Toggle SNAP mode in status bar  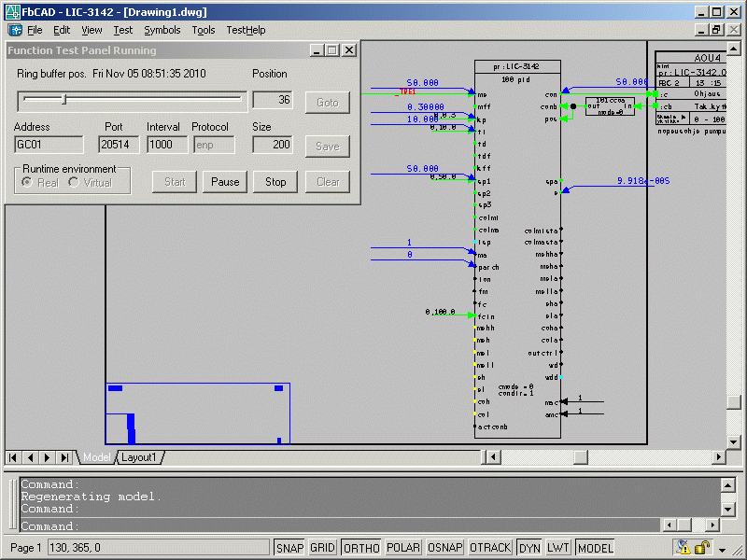point(289,548)
